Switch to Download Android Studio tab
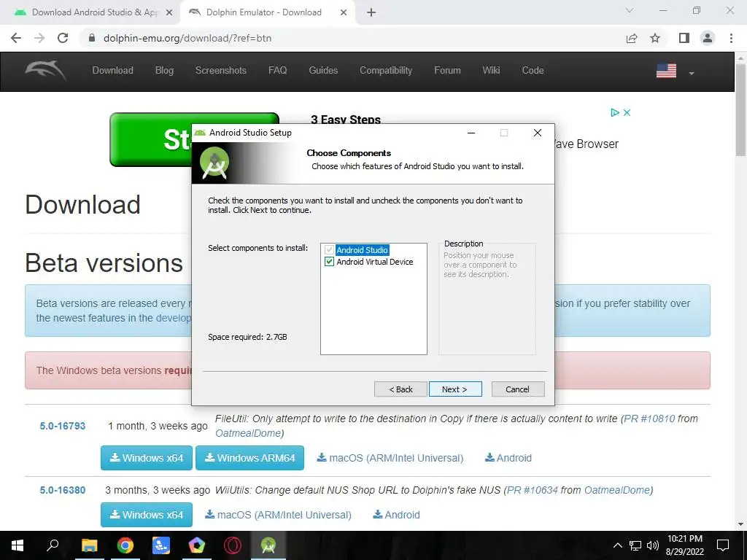This screenshot has height=560, width=747. (90, 12)
